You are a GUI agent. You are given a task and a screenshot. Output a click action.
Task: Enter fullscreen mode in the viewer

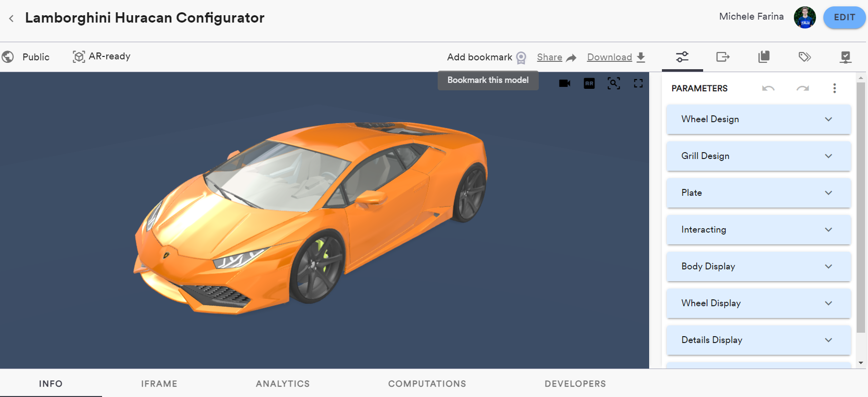click(x=638, y=83)
